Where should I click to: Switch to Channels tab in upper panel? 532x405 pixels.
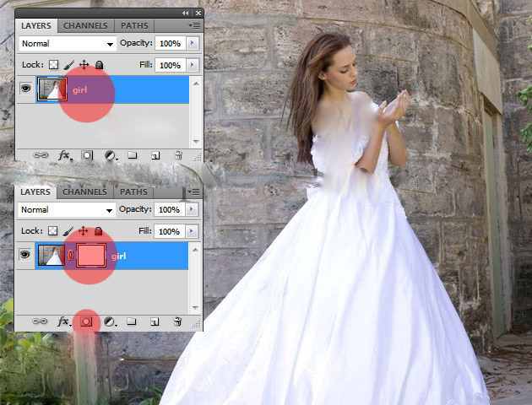pos(84,26)
